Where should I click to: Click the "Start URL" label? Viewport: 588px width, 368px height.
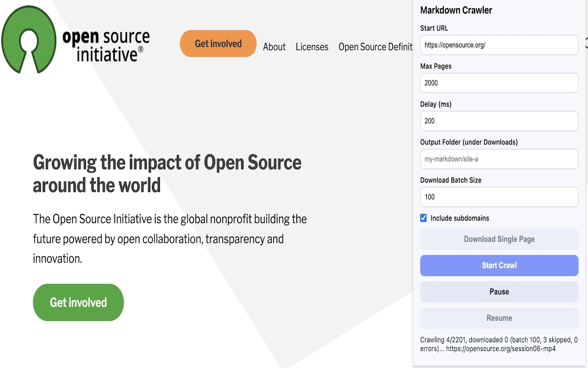click(x=434, y=28)
